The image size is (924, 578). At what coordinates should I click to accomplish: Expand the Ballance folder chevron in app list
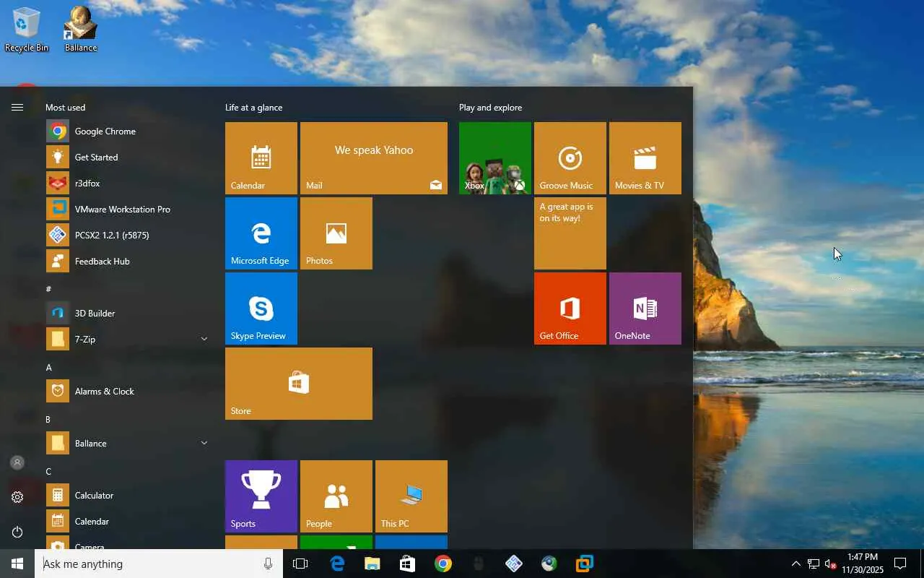coord(204,444)
